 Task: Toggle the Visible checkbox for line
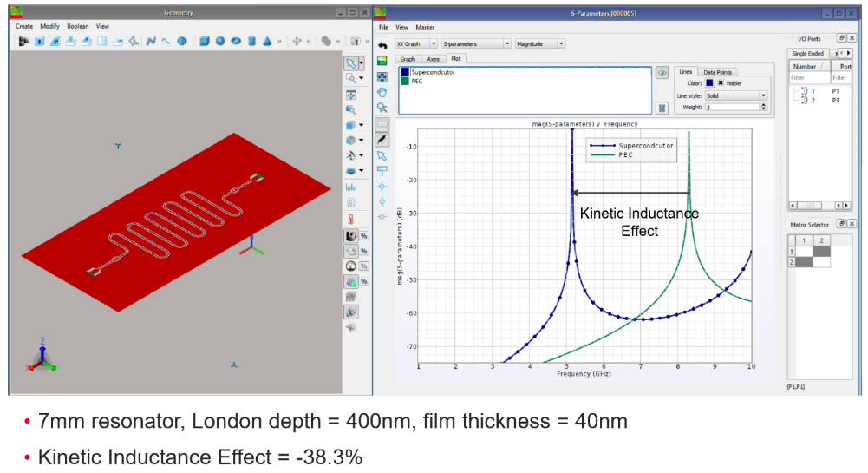(721, 83)
